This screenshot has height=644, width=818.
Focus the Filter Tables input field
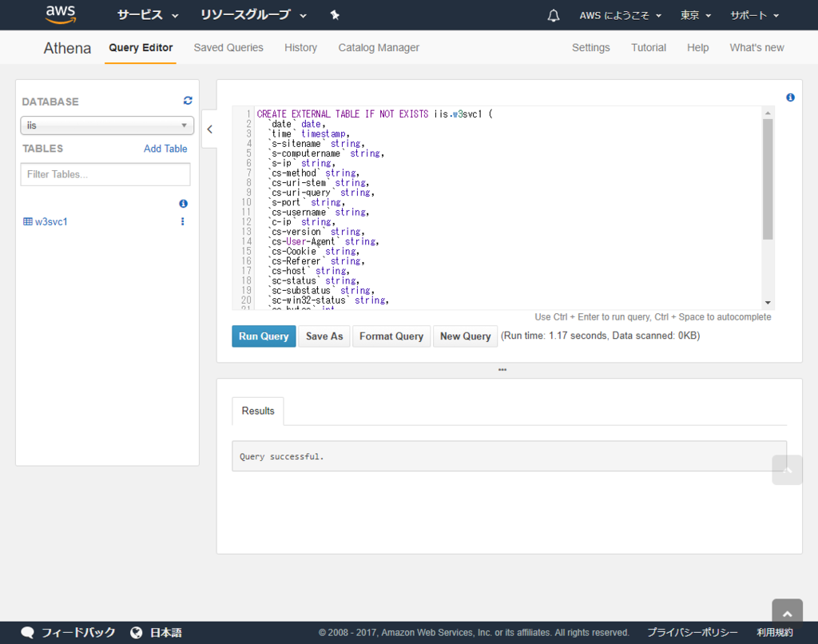click(x=105, y=174)
